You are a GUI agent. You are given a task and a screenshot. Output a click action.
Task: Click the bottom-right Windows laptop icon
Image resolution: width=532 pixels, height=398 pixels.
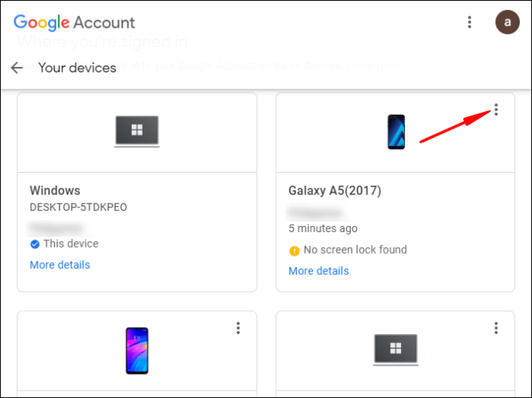click(x=396, y=349)
